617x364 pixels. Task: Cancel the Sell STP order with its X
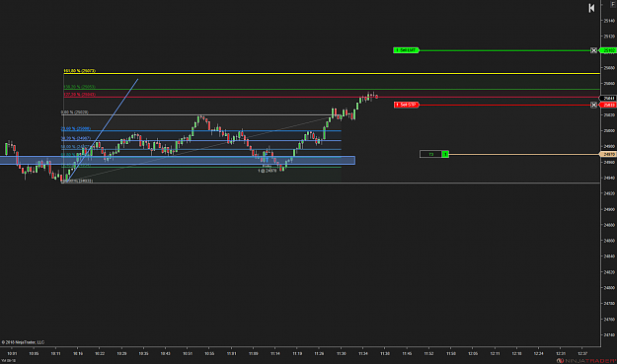[x=593, y=105]
